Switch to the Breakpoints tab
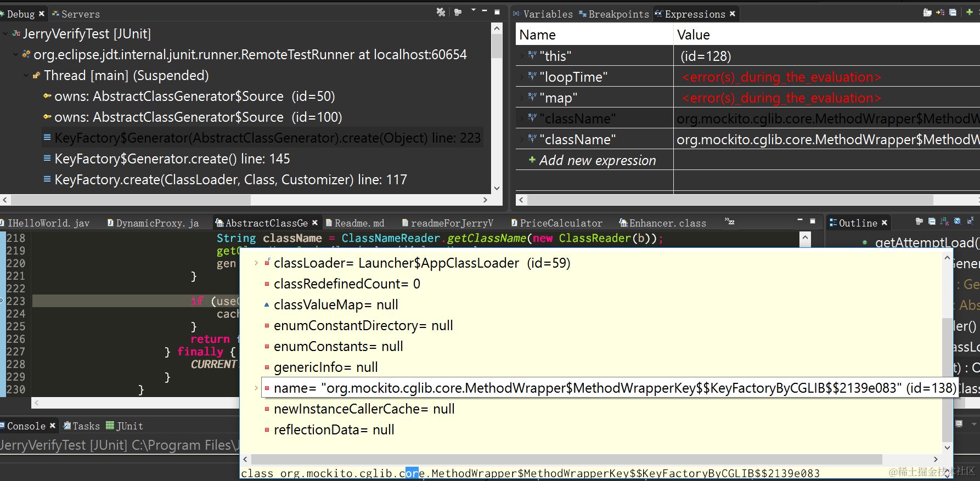 pos(614,14)
